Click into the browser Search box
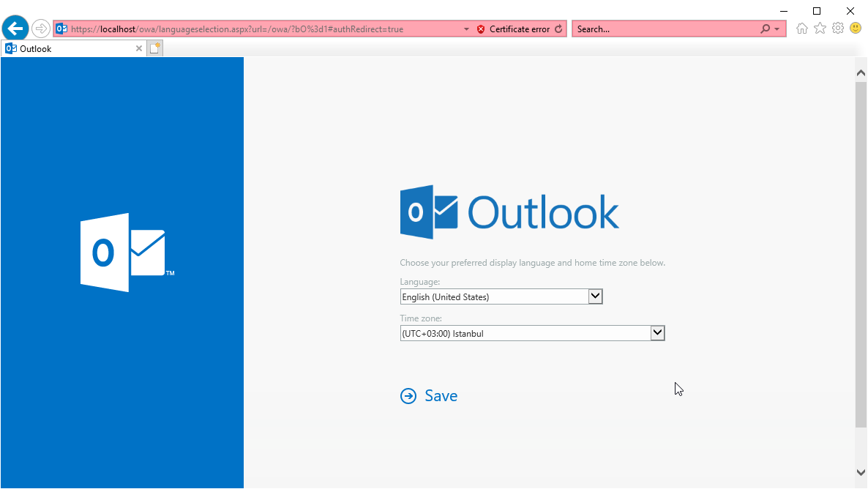Screen dimensions: 868x489 665,29
